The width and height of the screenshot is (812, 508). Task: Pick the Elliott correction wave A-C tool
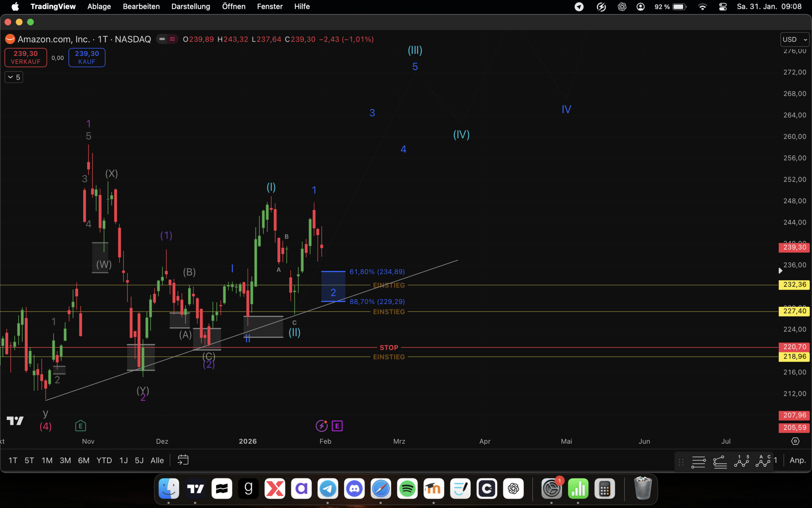pos(763,461)
